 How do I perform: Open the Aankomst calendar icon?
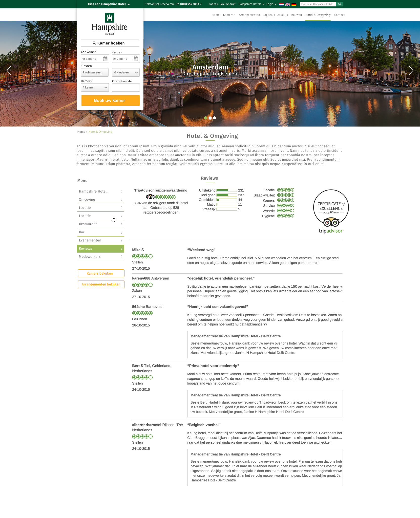[105, 59]
